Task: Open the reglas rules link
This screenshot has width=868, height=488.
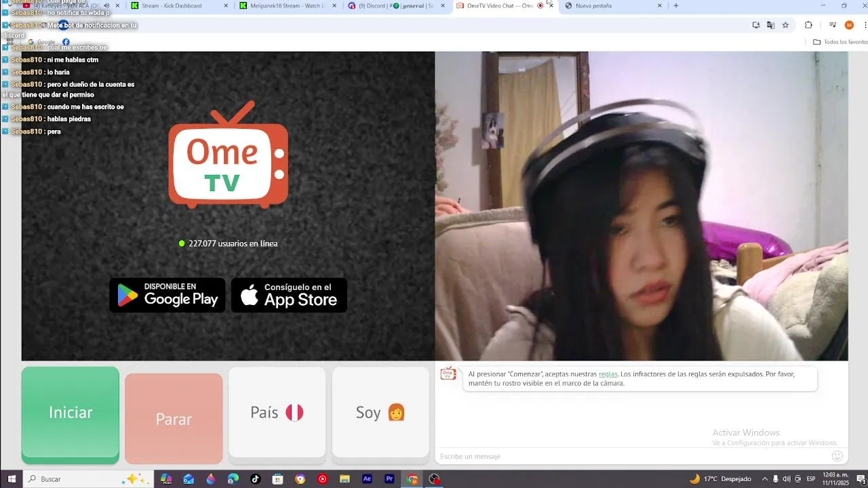Action: [x=608, y=374]
